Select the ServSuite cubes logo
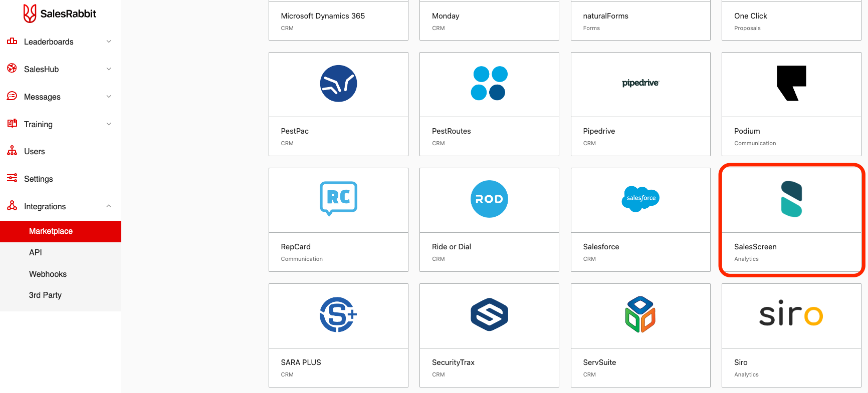868x393 pixels. click(640, 314)
